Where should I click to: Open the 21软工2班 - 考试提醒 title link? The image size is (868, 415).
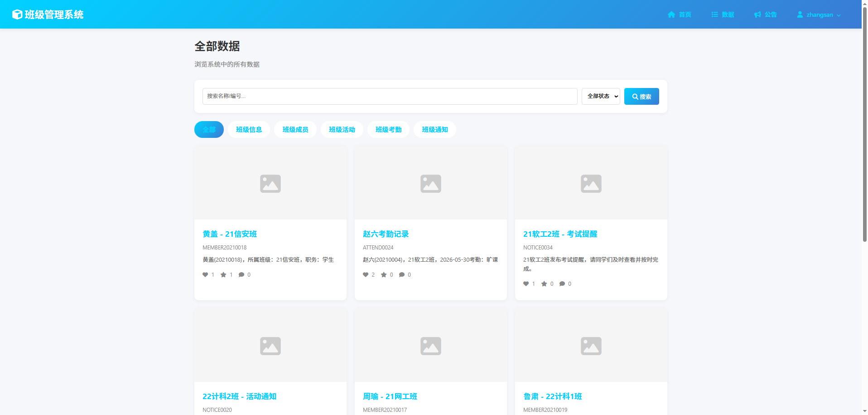pos(560,234)
